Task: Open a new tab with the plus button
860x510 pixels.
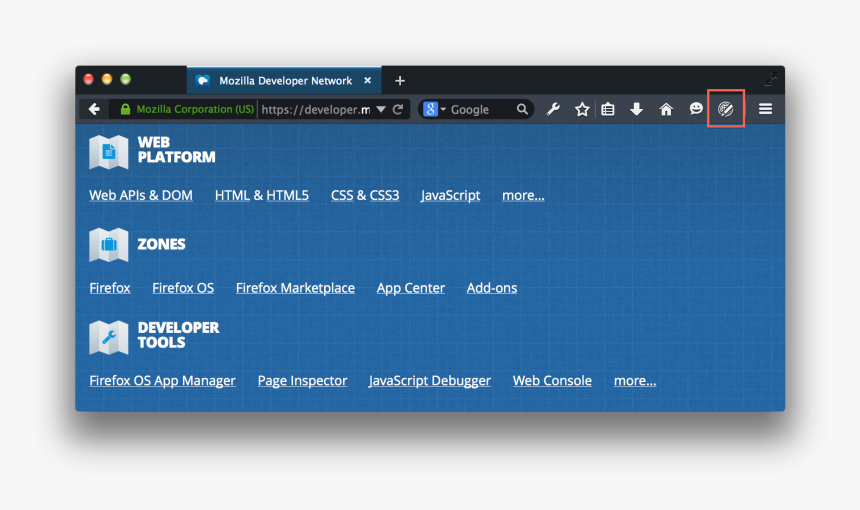Action: click(x=400, y=81)
